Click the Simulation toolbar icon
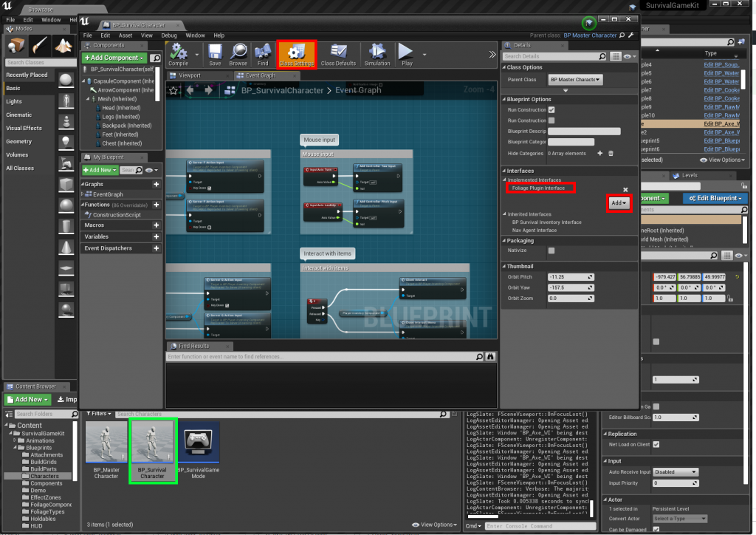Viewport: 756px width, 535px height. tap(377, 55)
